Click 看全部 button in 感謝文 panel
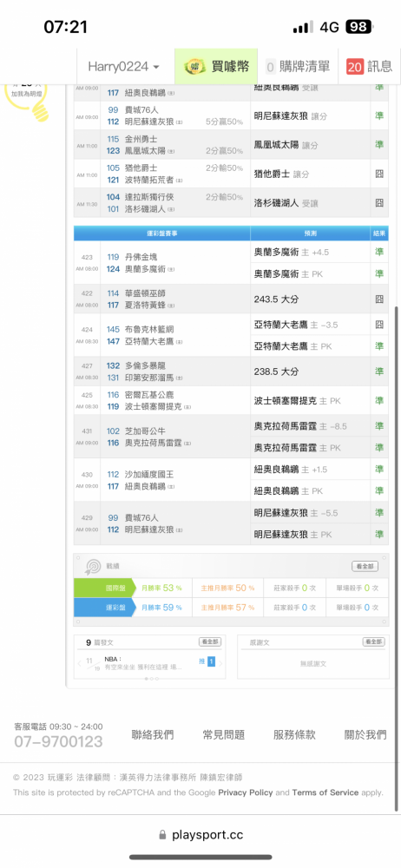 (373, 642)
